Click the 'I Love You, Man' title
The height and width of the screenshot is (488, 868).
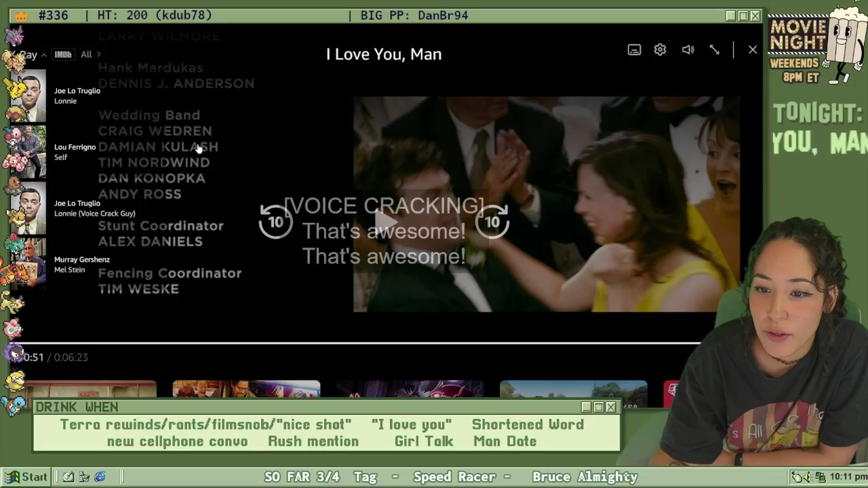point(384,54)
